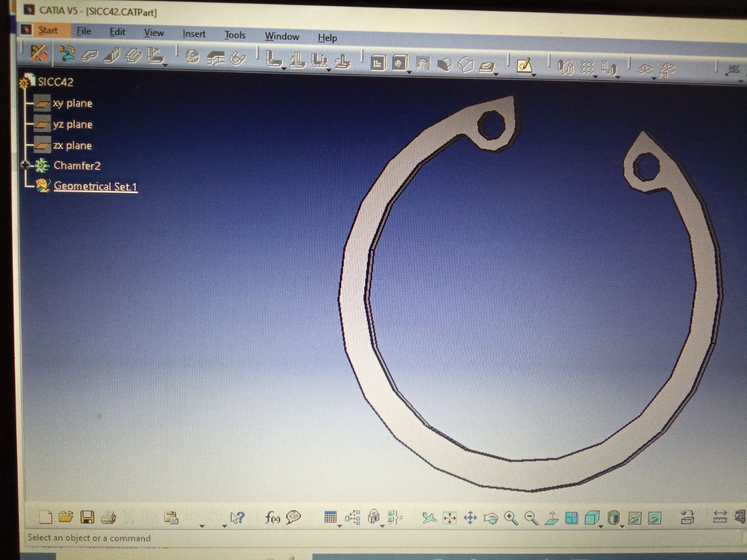Select the Hole tool
The width and height of the screenshot is (747, 560).
click(x=400, y=63)
